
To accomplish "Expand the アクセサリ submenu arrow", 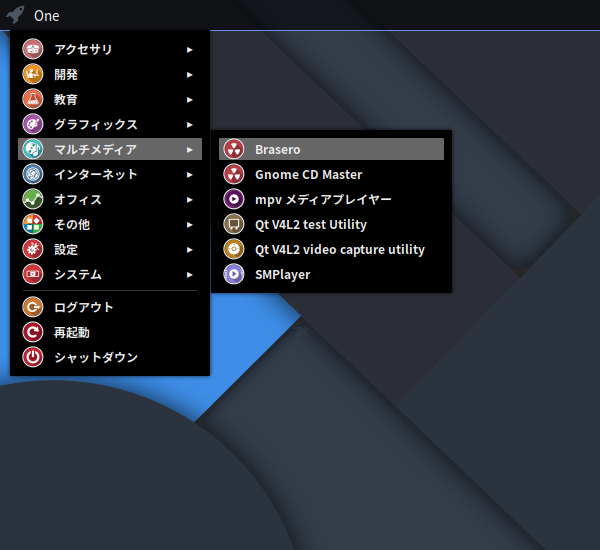I will tap(189, 49).
